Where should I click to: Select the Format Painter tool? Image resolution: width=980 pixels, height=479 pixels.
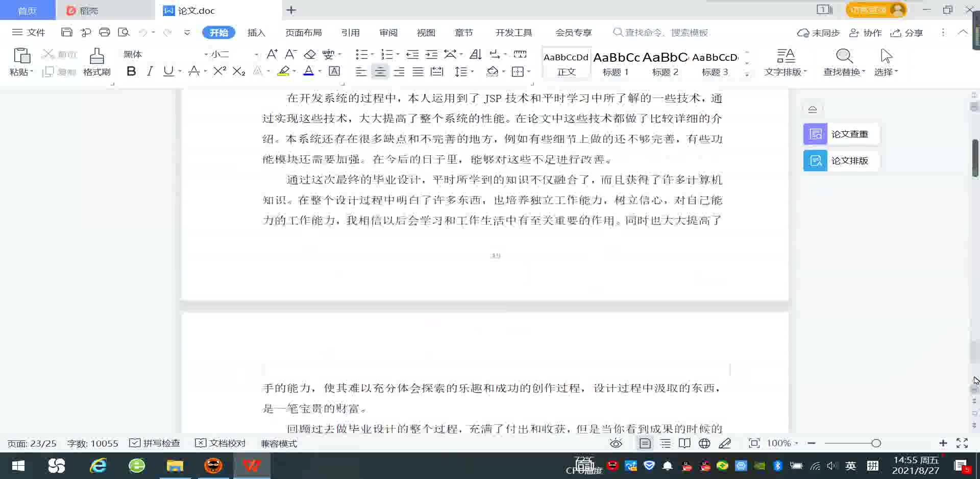click(x=96, y=62)
